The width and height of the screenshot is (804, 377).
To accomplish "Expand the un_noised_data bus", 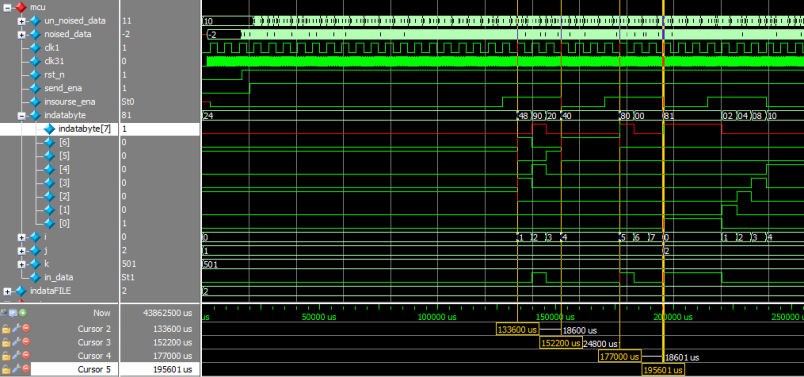I will [21, 21].
